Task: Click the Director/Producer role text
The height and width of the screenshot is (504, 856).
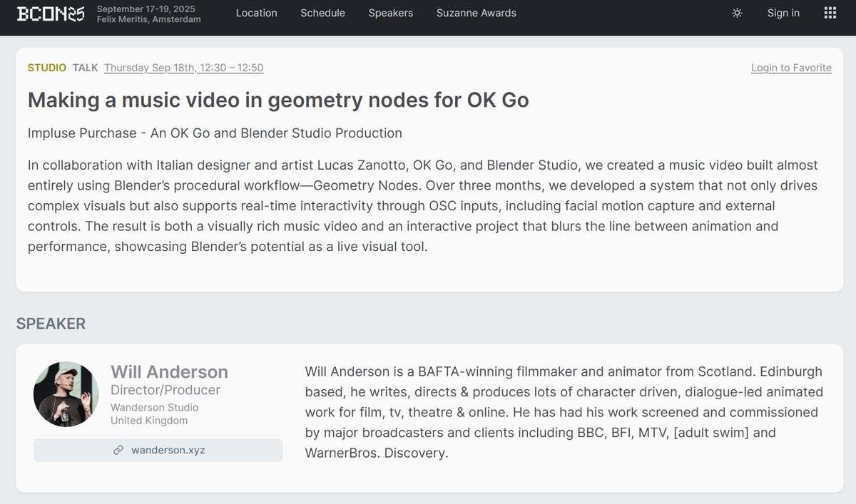Action: pyautogui.click(x=165, y=390)
